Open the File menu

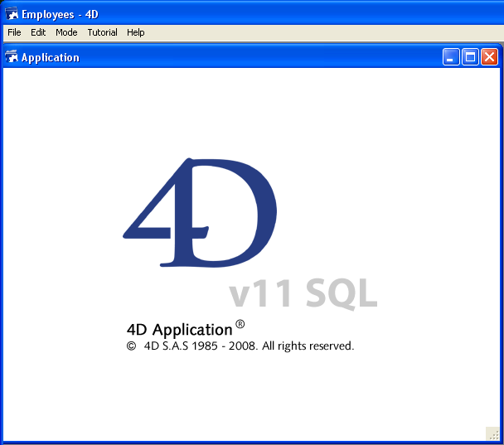pyautogui.click(x=14, y=32)
